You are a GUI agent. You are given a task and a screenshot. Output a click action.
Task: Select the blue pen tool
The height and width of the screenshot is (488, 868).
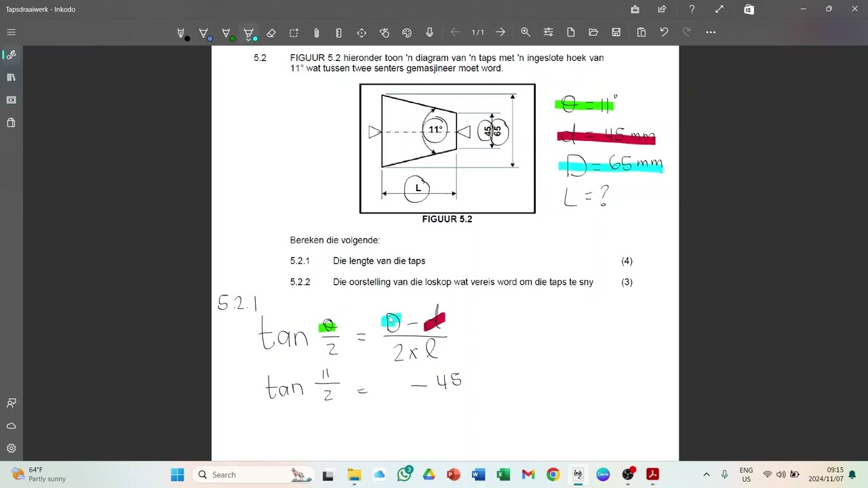(203, 33)
